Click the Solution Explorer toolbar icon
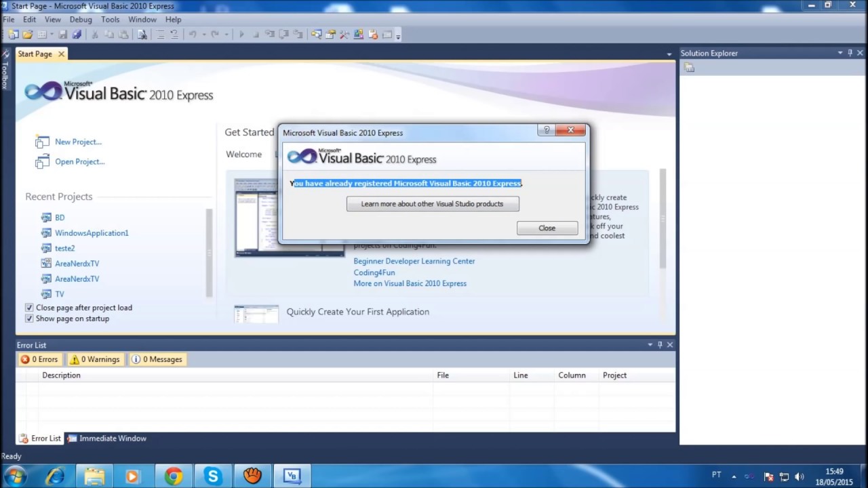Screen dimensions: 868x488 (316, 35)
